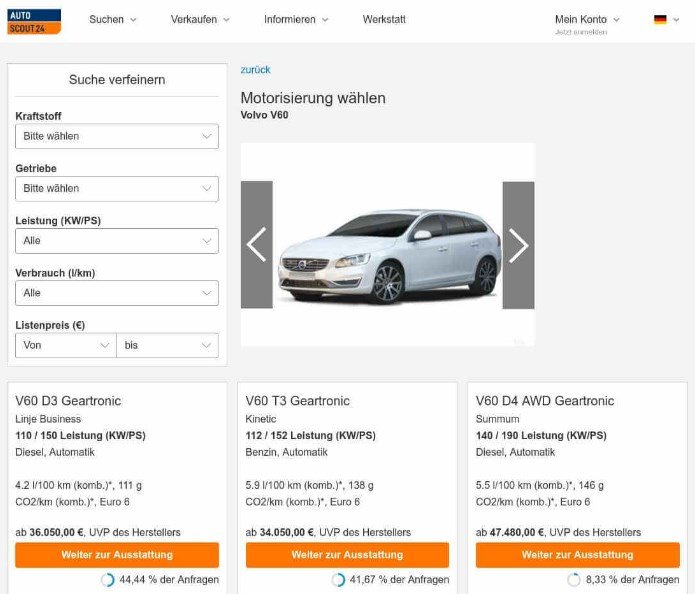
Task: Show next car image arrow
Action: pos(518,245)
